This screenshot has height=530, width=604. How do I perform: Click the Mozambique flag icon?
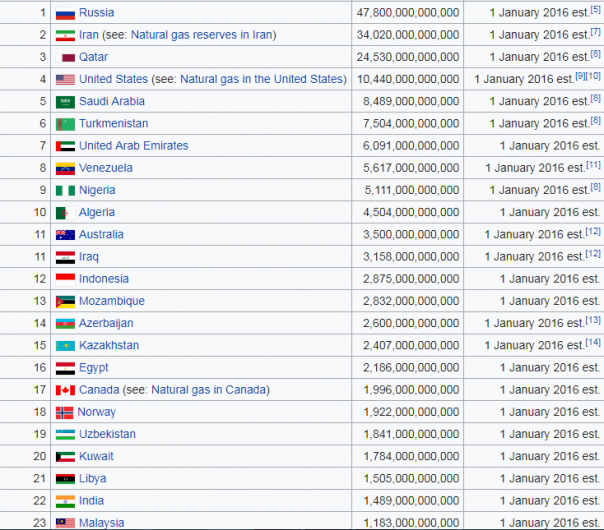coord(65,301)
